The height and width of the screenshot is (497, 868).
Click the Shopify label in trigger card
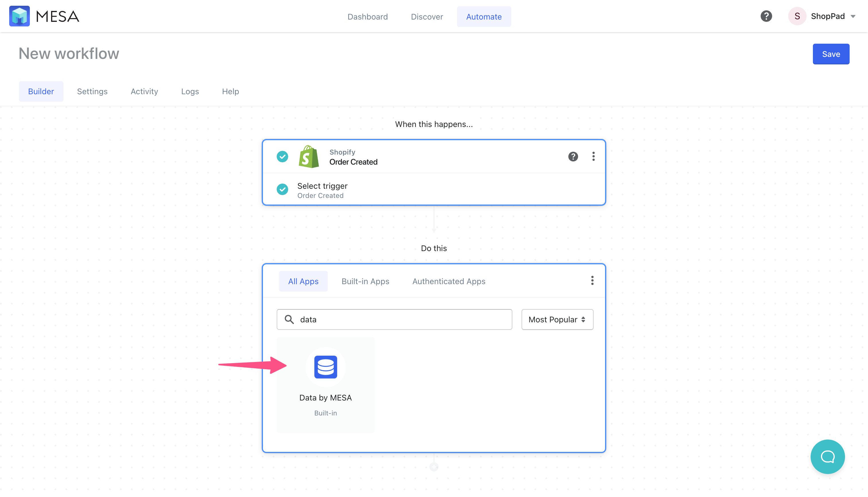[x=342, y=152]
